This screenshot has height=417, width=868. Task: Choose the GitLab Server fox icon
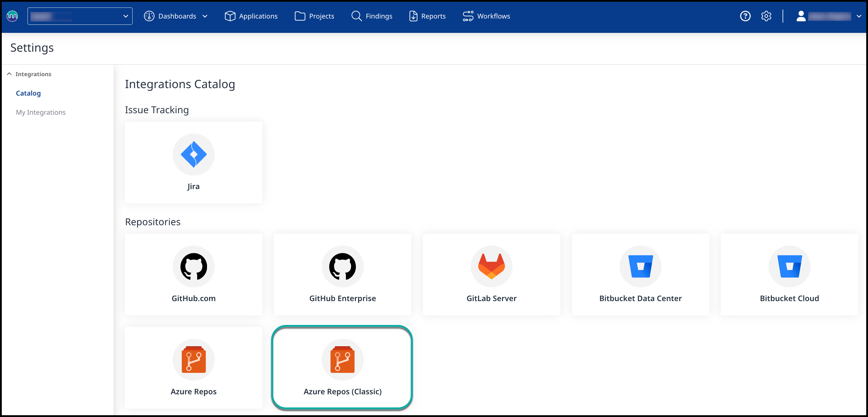[491, 266]
